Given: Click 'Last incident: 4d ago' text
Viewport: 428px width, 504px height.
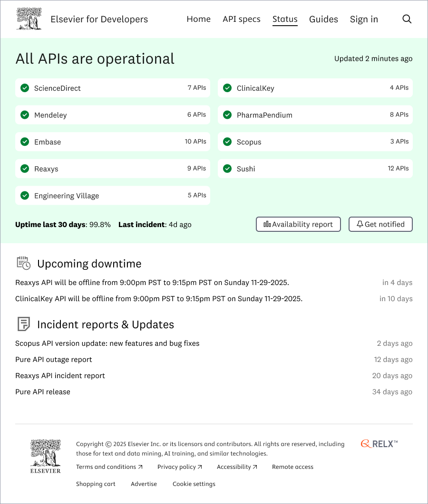Looking at the screenshot, I should 155,224.
